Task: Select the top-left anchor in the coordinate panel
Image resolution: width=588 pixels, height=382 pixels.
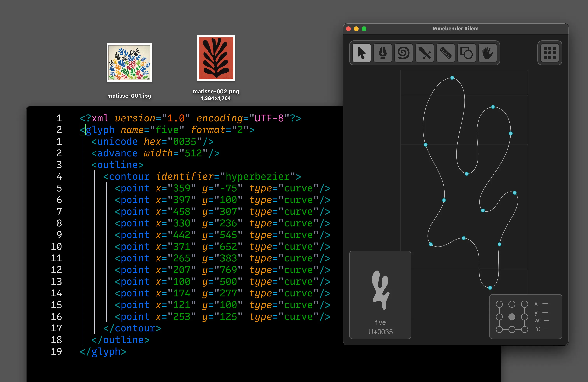Action: point(499,304)
